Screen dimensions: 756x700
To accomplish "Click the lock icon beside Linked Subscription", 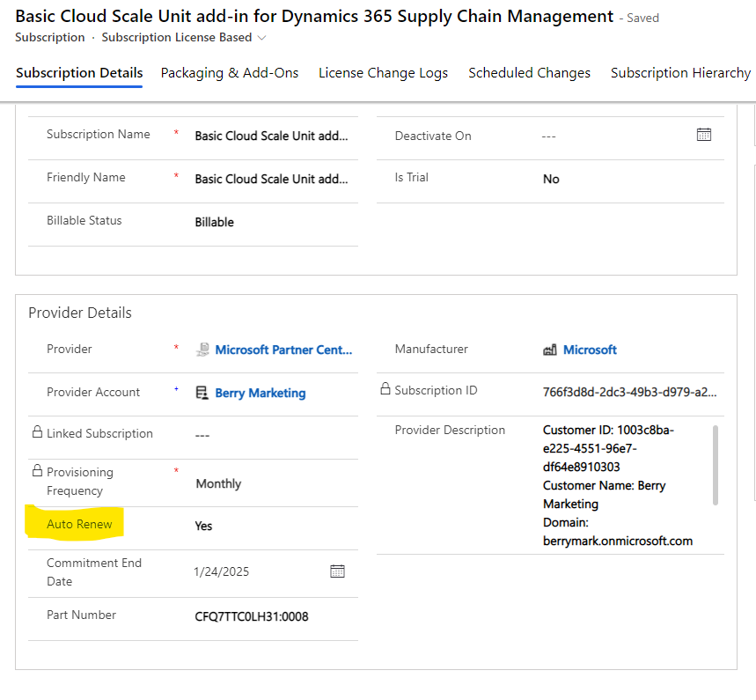I will tap(37, 431).
